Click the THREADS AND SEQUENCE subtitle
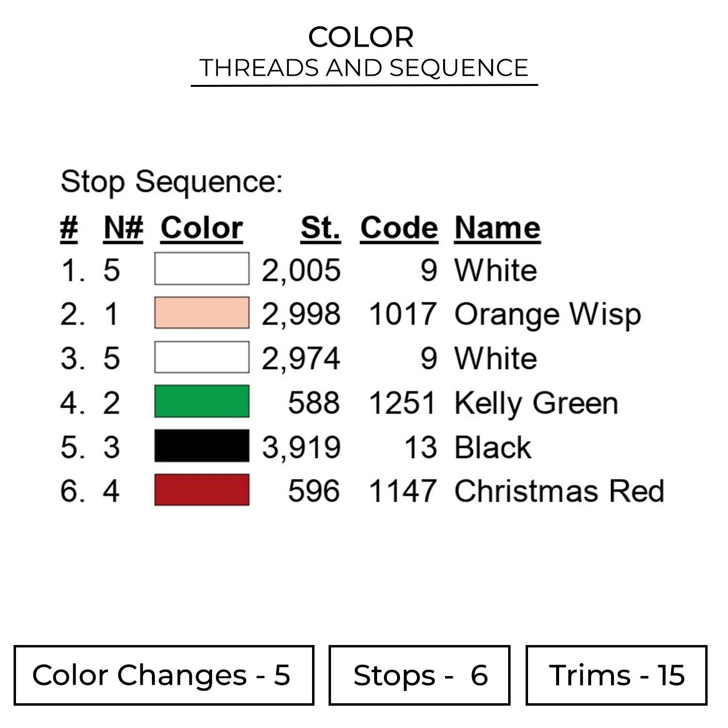This screenshot has height=728, width=728. click(364, 67)
